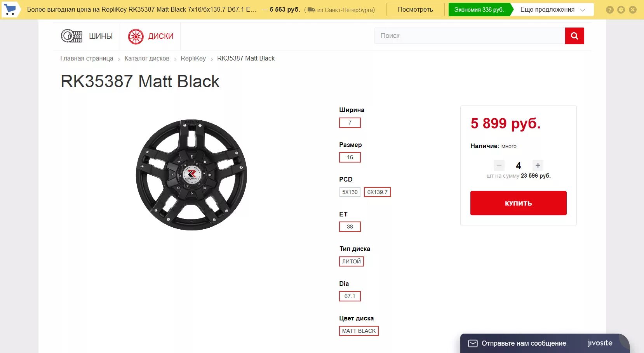Go to the RepliKey breadcrumb
The height and width of the screenshot is (353, 644).
click(193, 58)
